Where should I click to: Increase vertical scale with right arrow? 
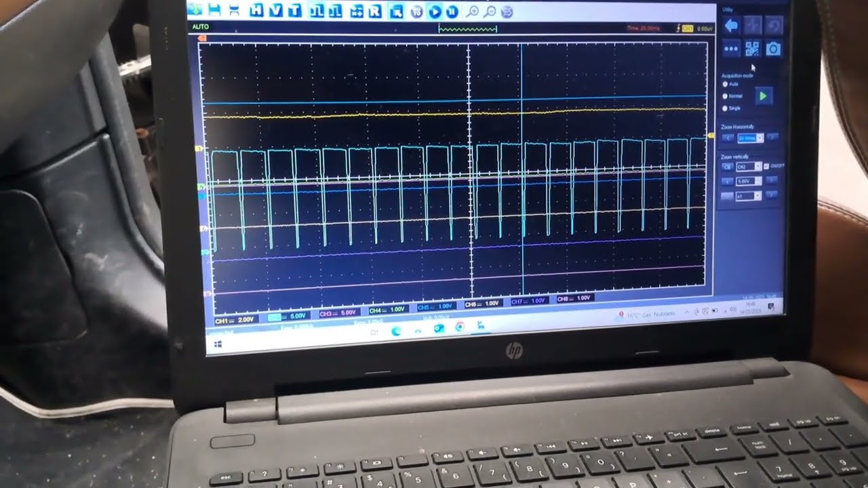coord(772,180)
